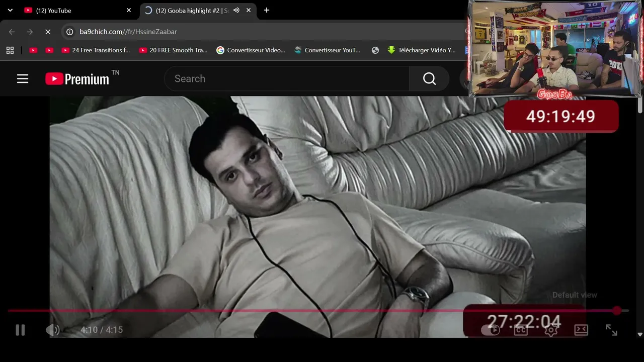The image size is (644, 362).
Task: Open the player settings gear
Action: point(551,330)
